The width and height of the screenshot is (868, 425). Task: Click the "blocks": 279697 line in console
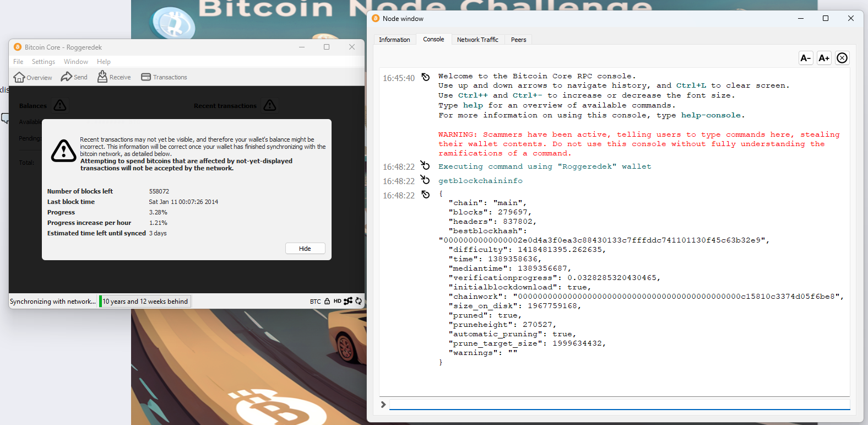click(490, 212)
